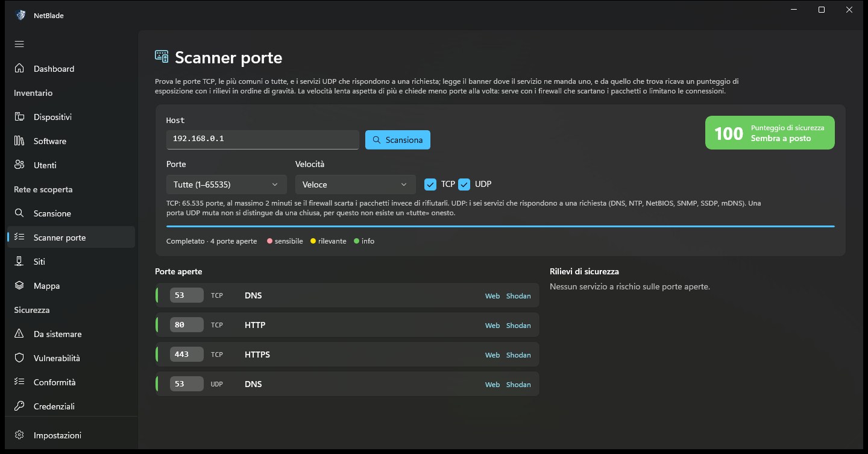Uncheck the TCP checkbox
Image resolution: width=868 pixels, height=454 pixels.
[430, 184]
